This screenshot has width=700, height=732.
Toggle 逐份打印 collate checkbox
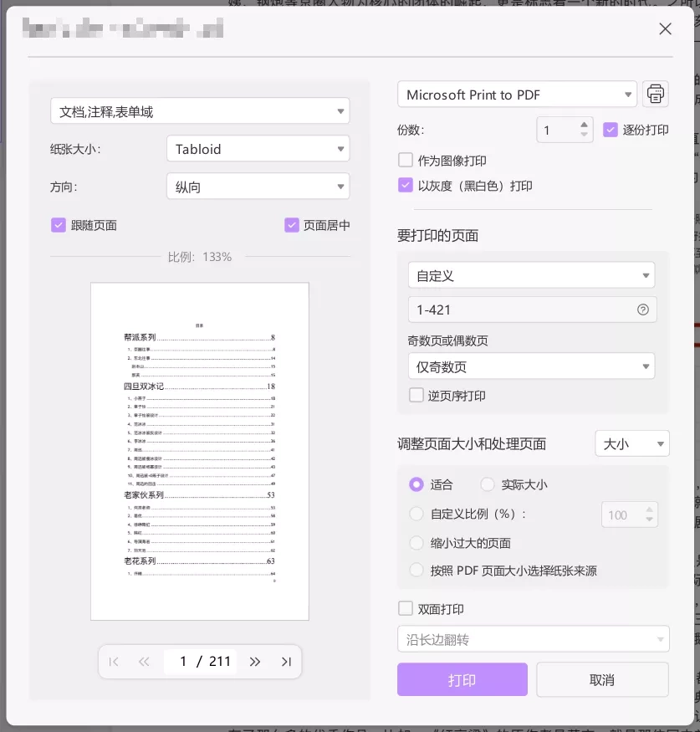tap(610, 130)
